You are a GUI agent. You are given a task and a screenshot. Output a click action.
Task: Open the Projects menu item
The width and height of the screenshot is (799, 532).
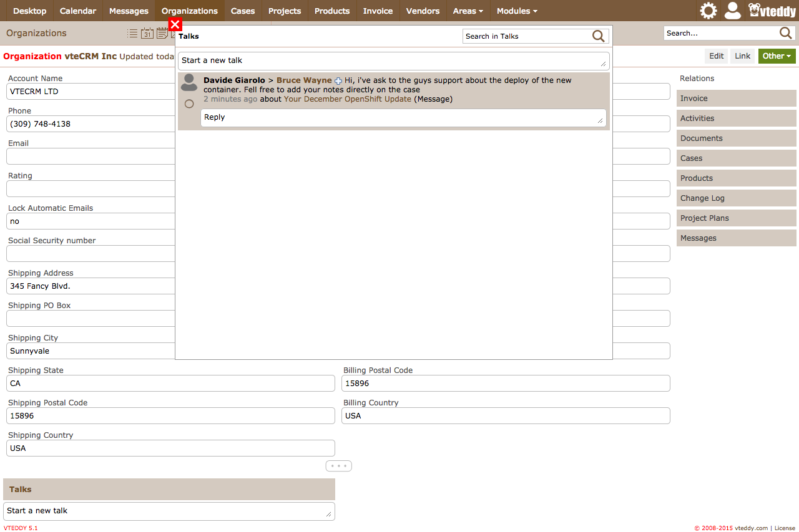coord(284,11)
